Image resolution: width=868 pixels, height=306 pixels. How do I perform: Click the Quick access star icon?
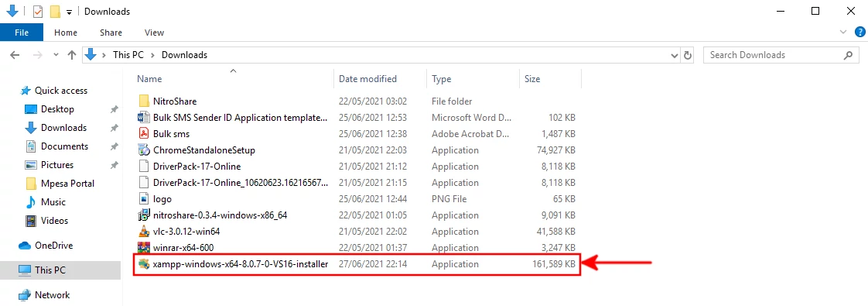coord(25,91)
